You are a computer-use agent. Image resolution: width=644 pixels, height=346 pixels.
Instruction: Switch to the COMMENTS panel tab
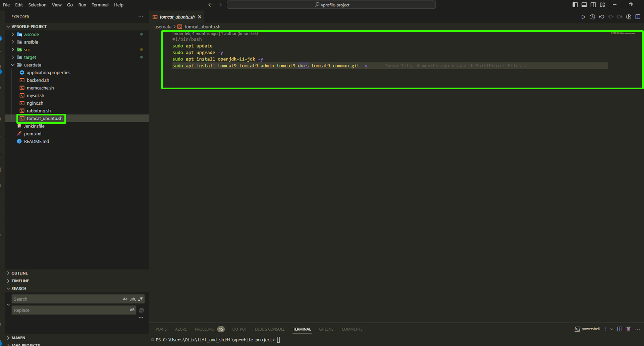click(x=352, y=329)
